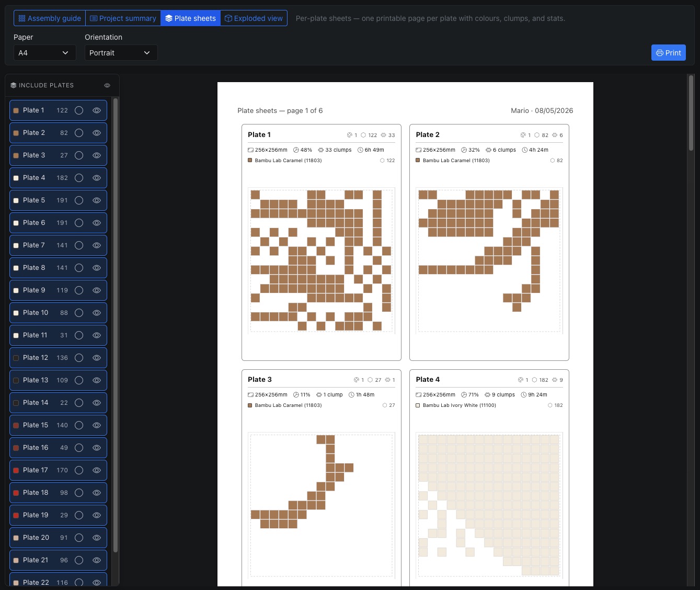Click the coverage percent icon on Plate 4 sheet

(x=464, y=395)
